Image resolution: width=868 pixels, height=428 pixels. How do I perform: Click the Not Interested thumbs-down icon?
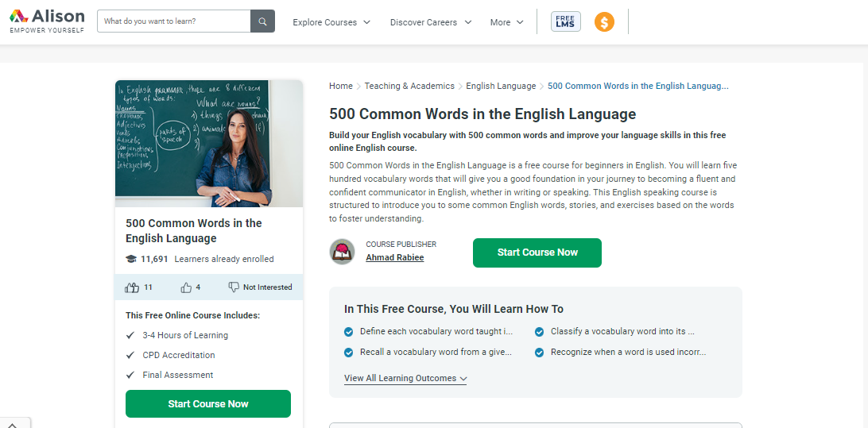click(x=234, y=287)
